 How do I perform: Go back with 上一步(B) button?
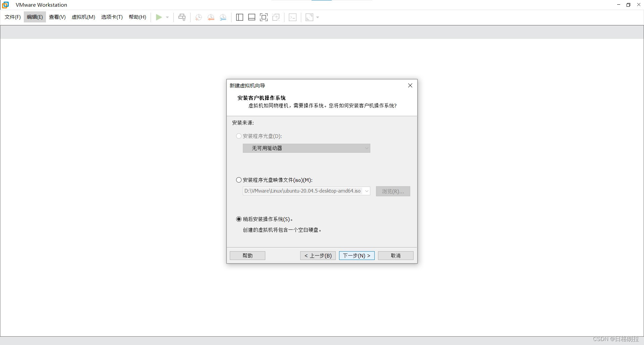(318, 256)
